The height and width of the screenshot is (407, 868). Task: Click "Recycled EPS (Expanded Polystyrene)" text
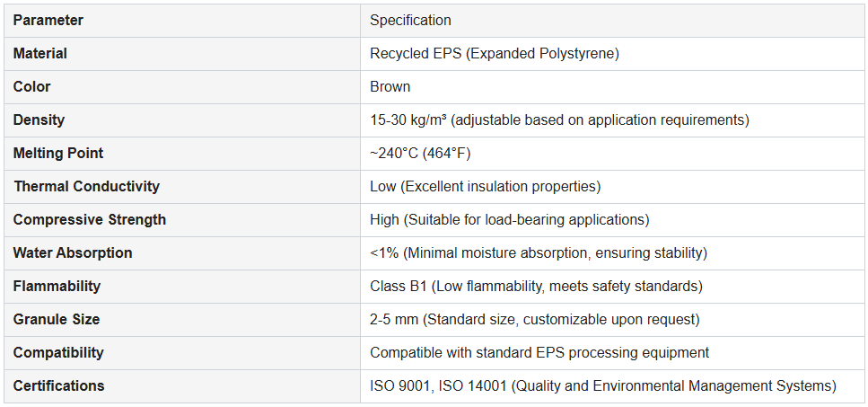(x=494, y=53)
